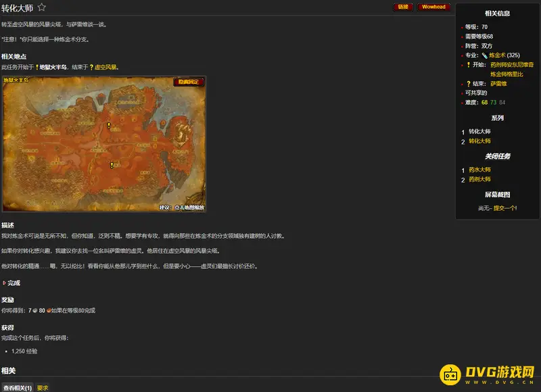Image resolution: width=541 pixels, height=392 pixels.
Task: Click the gray 84 difficulty value
Action: click(x=502, y=103)
